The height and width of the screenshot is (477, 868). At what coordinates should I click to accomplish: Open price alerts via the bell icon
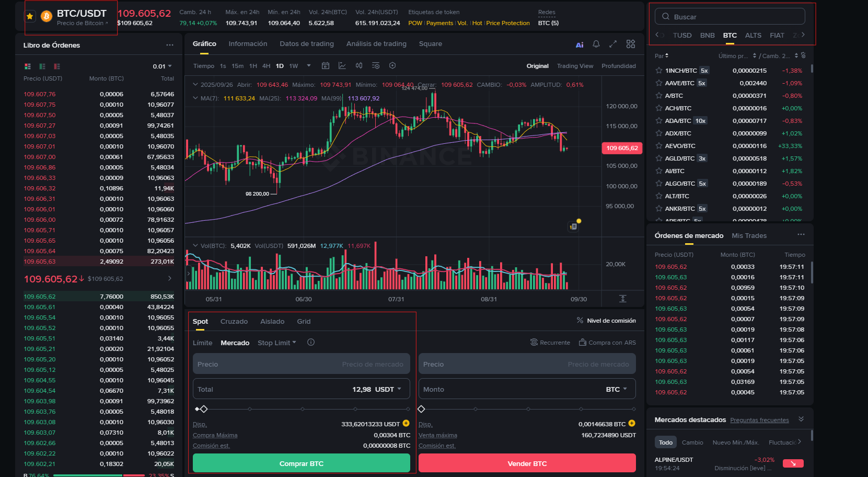click(x=596, y=44)
